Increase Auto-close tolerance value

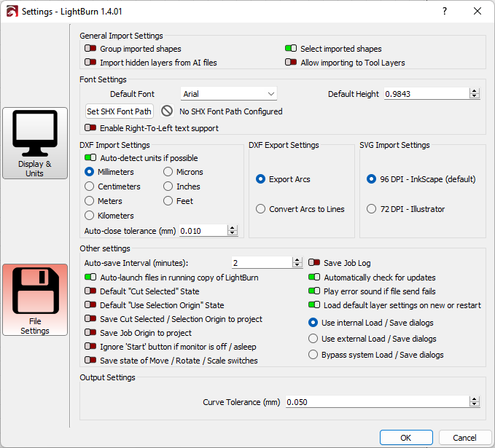(233, 228)
